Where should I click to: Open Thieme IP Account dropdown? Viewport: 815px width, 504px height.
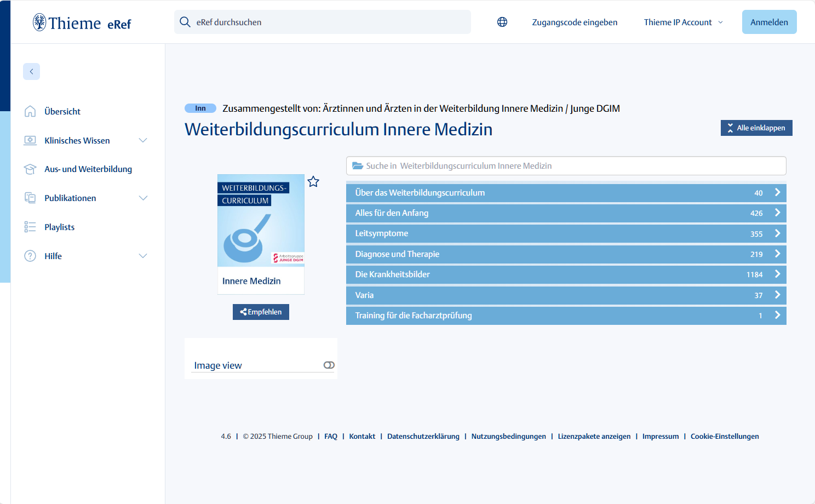click(684, 22)
